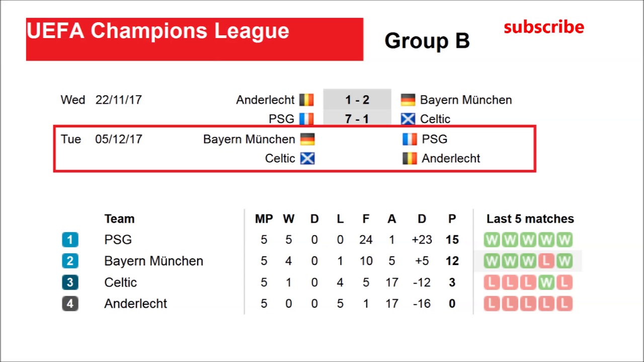This screenshot has width=644, height=362.
Task: Click the green W badge in Celtic's last matches
Action: click(x=546, y=283)
